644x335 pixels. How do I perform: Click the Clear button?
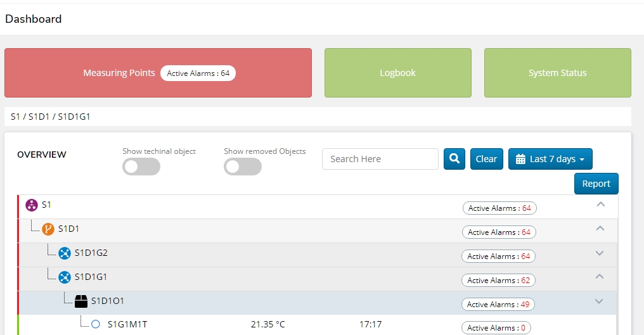click(x=486, y=159)
